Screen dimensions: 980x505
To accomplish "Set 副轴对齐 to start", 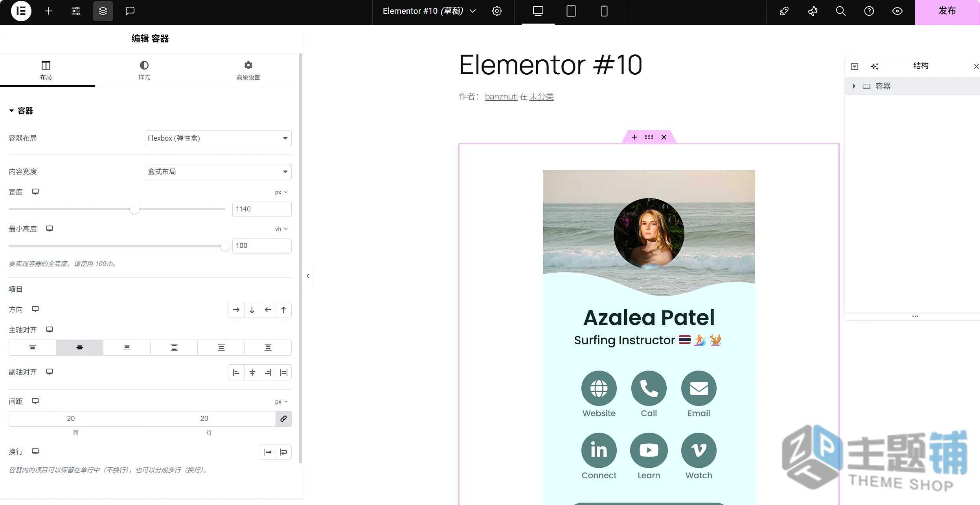I will click(236, 373).
